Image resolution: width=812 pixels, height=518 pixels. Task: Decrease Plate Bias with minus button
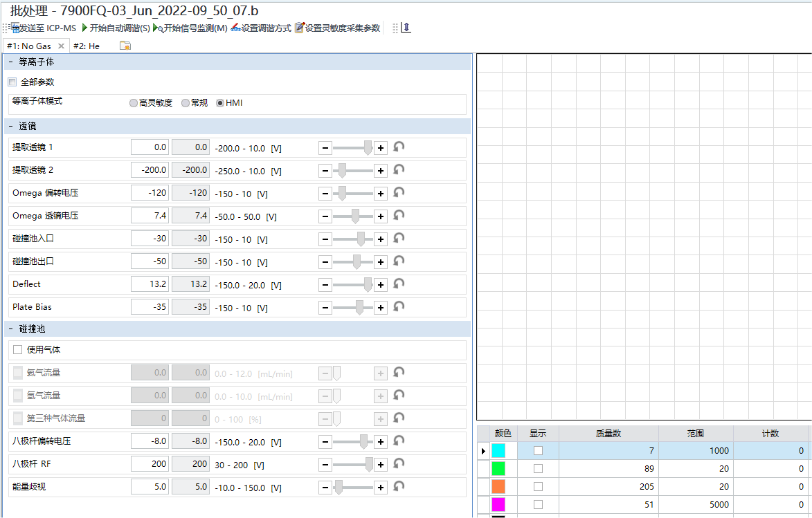pyautogui.click(x=325, y=307)
